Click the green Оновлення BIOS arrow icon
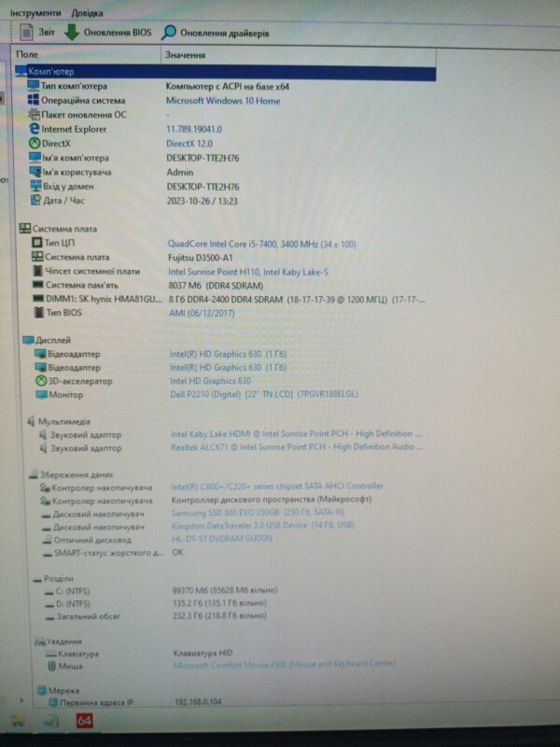The width and height of the screenshot is (560, 747). (x=72, y=33)
